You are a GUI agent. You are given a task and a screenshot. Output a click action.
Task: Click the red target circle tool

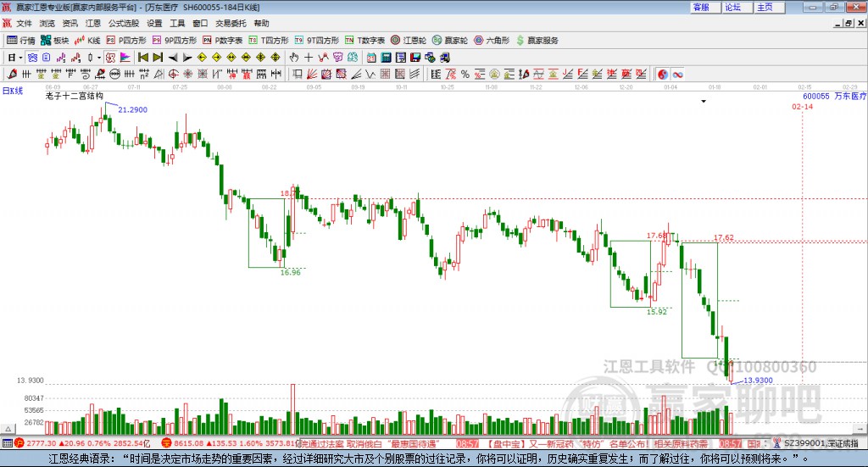click(x=173, y=74)
